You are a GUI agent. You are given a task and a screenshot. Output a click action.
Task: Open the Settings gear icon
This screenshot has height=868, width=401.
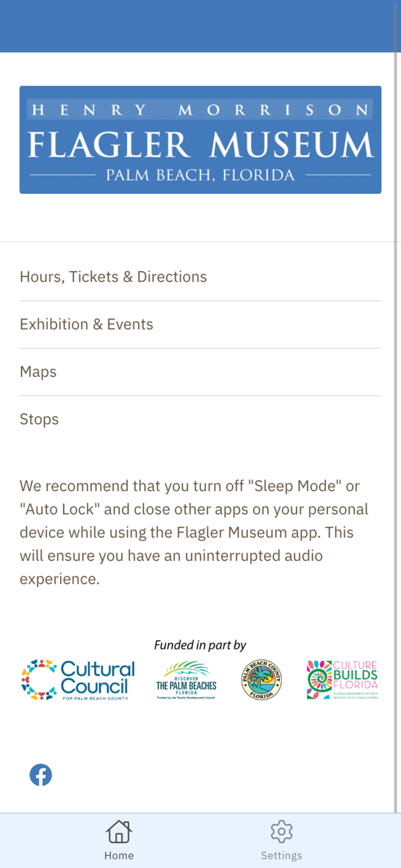[281, 831]
